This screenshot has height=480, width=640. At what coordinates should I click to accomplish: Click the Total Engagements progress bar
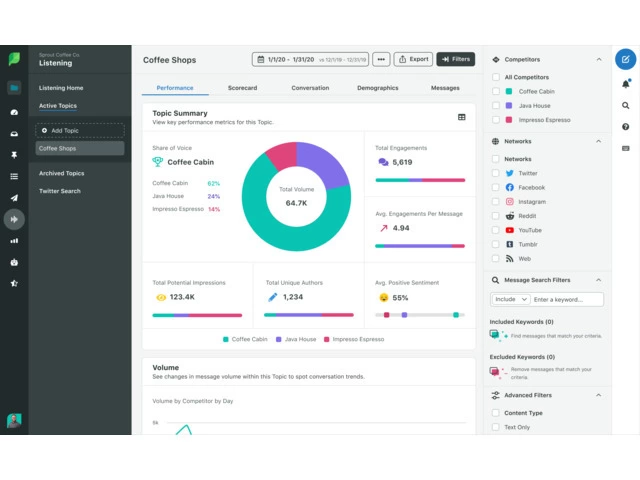pyautogui.click(x=420, y=180)
